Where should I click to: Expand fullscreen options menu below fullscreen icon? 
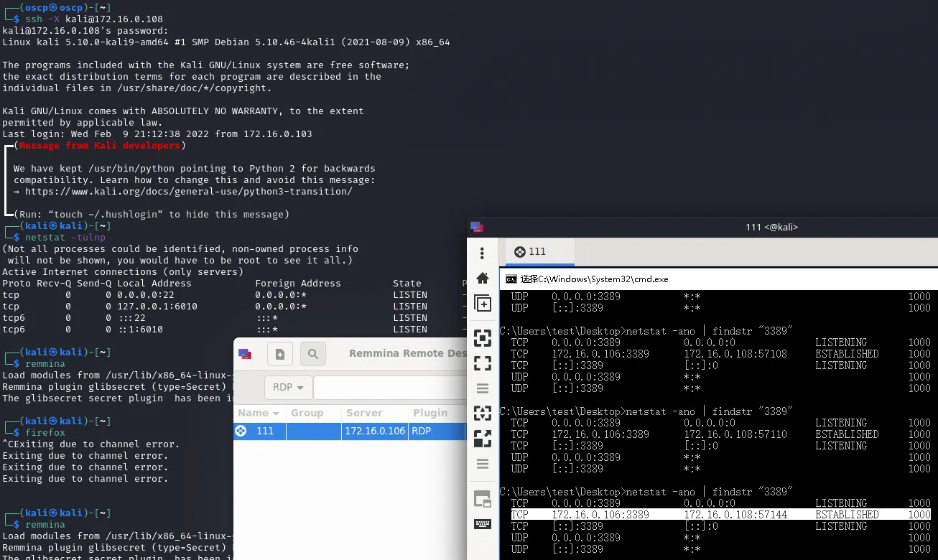click(x=483, y=388)
